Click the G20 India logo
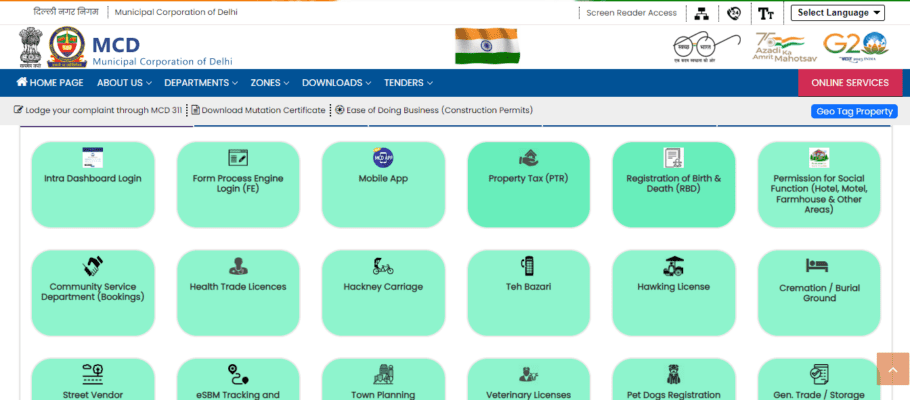This screenshot has height=400, width=910. coord(855,46)
